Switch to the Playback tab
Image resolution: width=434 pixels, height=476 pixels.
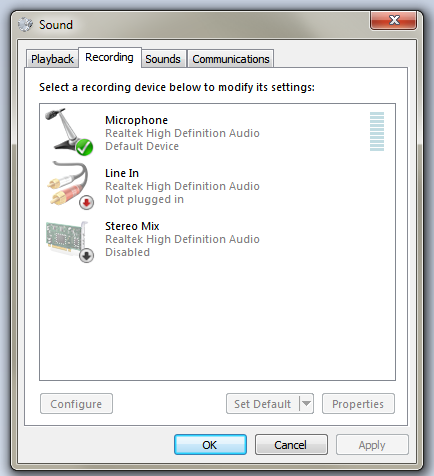(x=52, y=59)
